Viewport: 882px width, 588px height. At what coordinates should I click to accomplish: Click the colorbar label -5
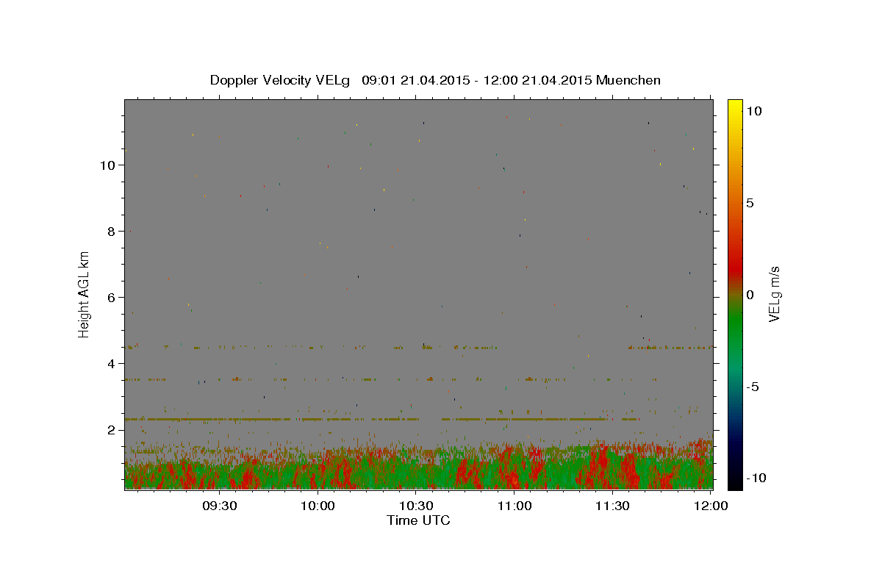(753, 387)
